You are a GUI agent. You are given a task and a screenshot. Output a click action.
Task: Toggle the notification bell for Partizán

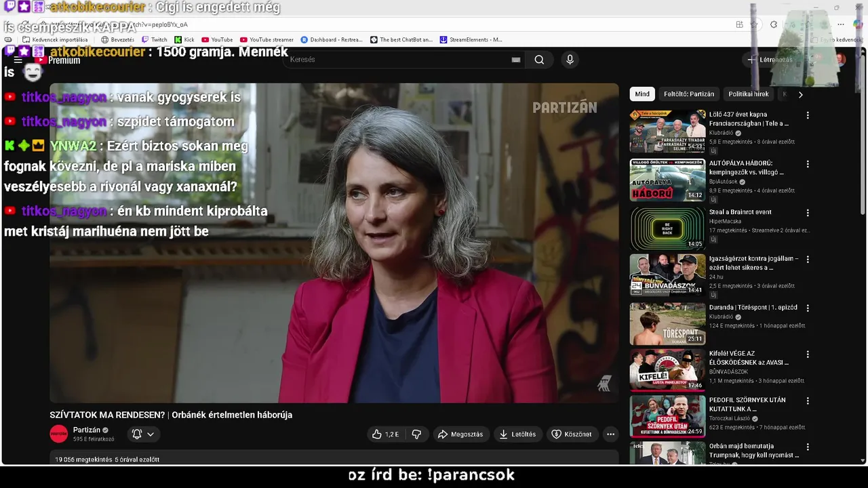click(137, 434)
